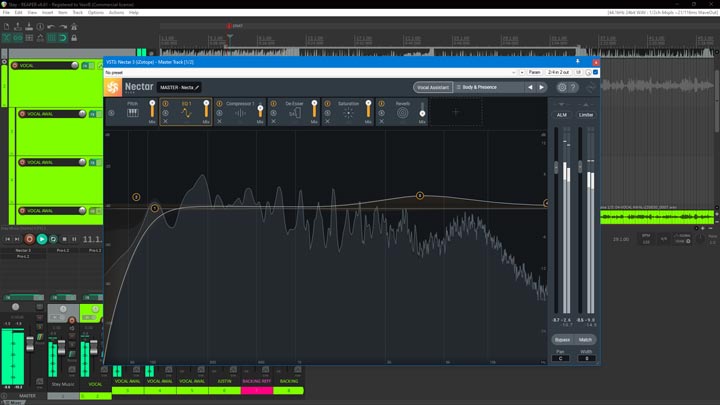
Task: Click REAPER undo arrow
Action: click(x=51, y=27)
